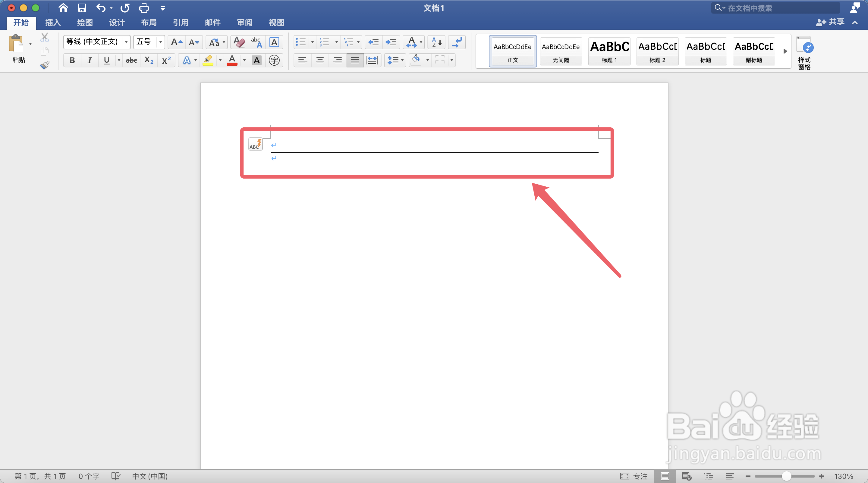Increase paragraph indent
Image resolution: width=868 pixels, height=483 pixels.
pos(391,42)
